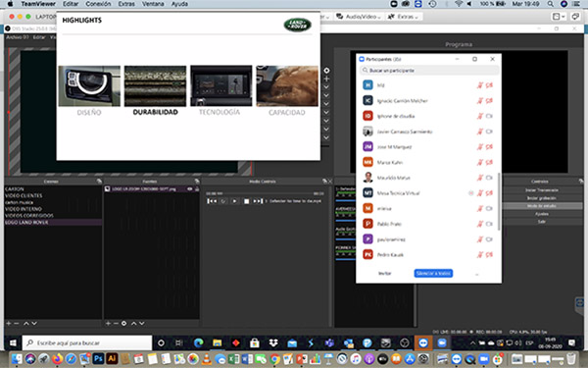
Task: Stop the media in Media Controls
Action: pyautogui.click(x=246, y=201)
